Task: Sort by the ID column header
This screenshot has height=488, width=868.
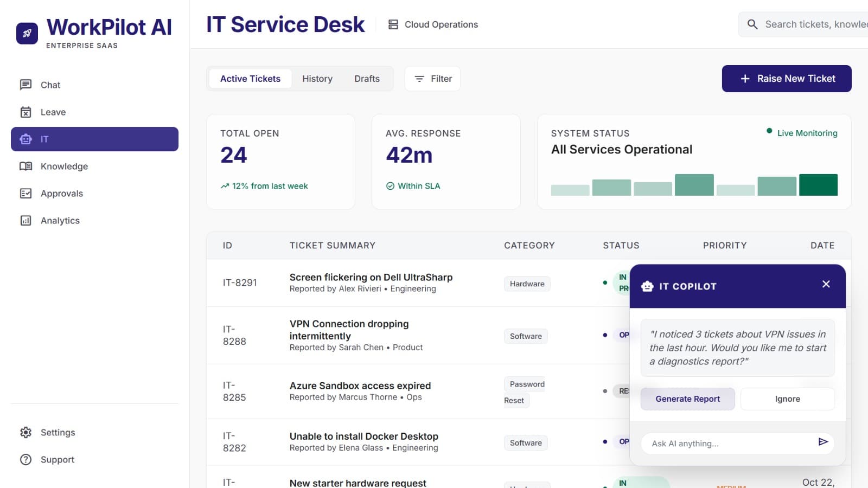Action: (227, 245)
